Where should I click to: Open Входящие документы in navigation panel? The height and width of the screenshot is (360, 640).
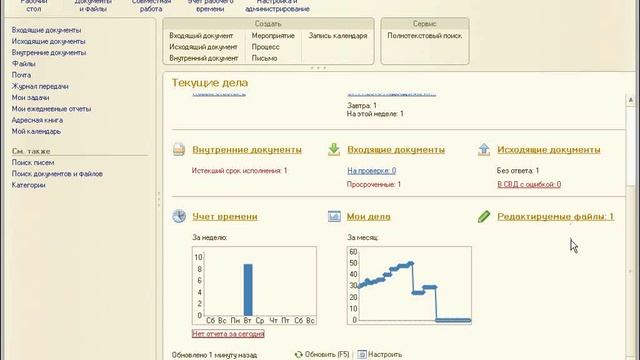pos(46,30)
